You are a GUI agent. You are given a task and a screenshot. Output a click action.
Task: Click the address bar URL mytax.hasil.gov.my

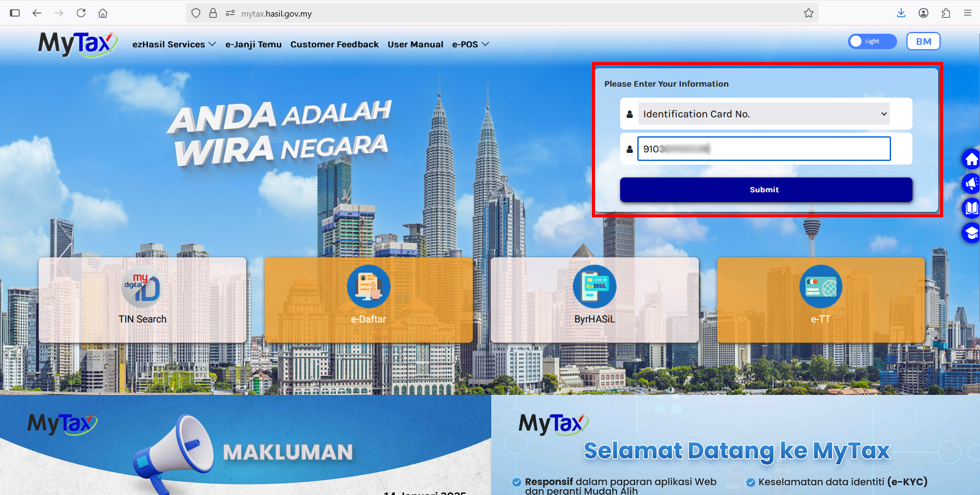pyautogui.click(x=276, y=14)
